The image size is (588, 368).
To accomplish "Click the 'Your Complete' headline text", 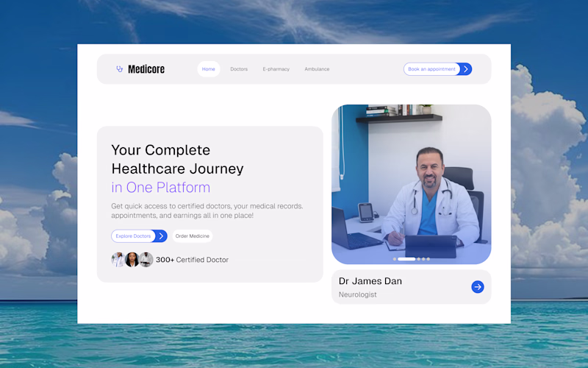I will (x=160, y=150).
